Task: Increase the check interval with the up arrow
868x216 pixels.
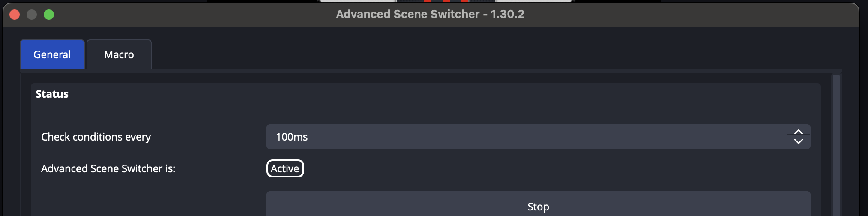Action: point(799,132)
